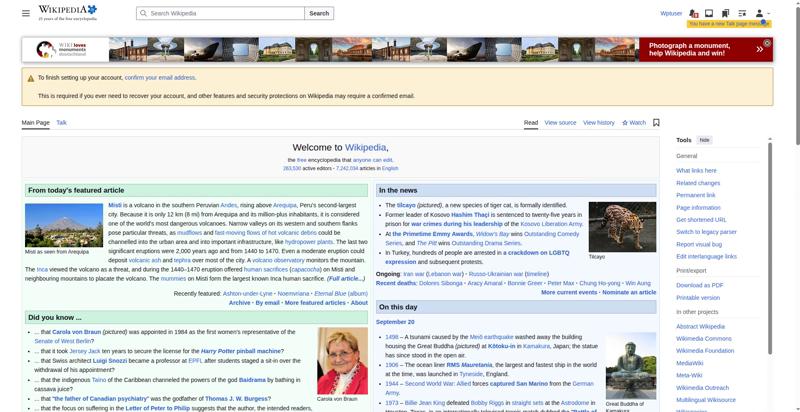The height and width of the screenshot is (412, 800).
Task: Open the watchlist icon in header
Action: pyautogui.click(x=742, y=13)
